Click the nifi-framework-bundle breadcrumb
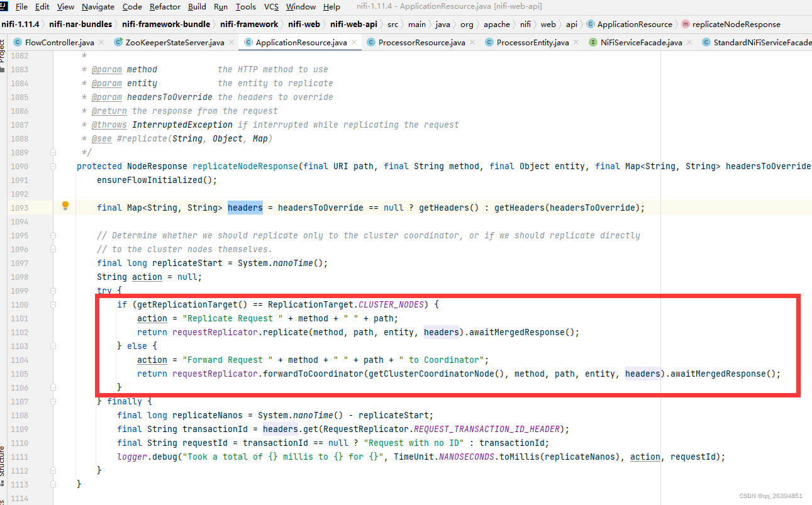812x505 pixels. coord(166,24)
